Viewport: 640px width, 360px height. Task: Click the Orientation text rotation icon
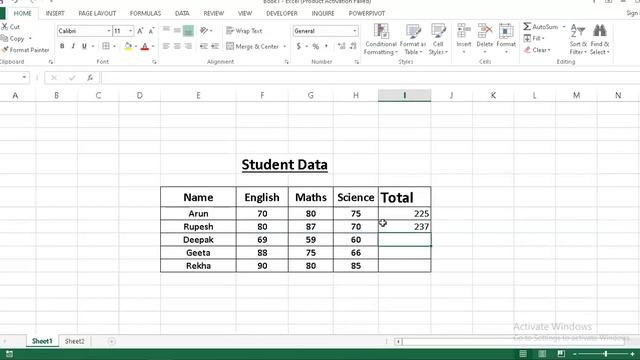[204, 31]
